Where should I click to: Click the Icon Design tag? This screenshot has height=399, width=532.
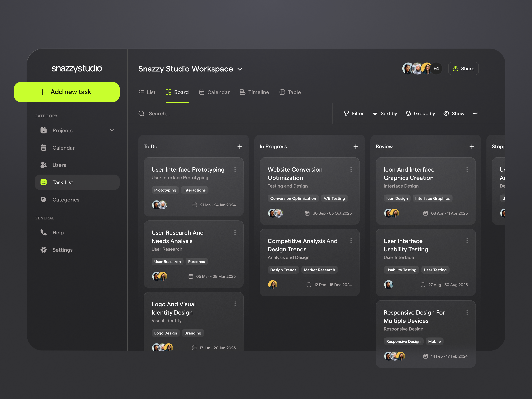click(x=397, y=198)
